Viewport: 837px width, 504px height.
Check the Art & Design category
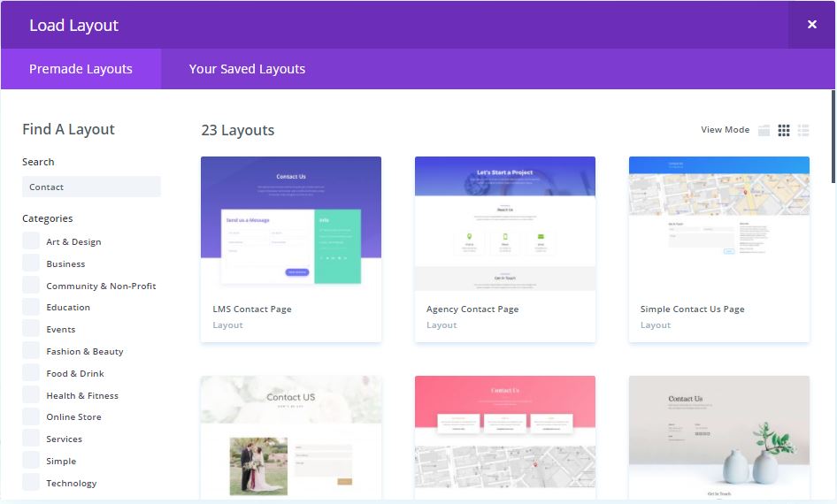31,241
